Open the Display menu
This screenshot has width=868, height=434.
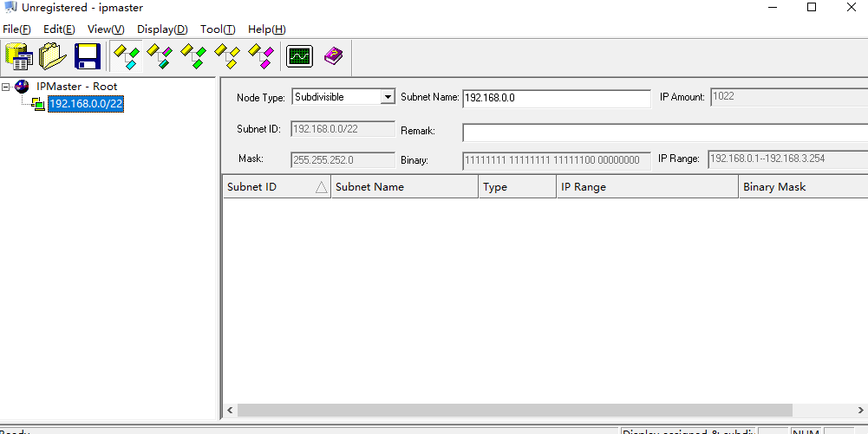[162, 29]
